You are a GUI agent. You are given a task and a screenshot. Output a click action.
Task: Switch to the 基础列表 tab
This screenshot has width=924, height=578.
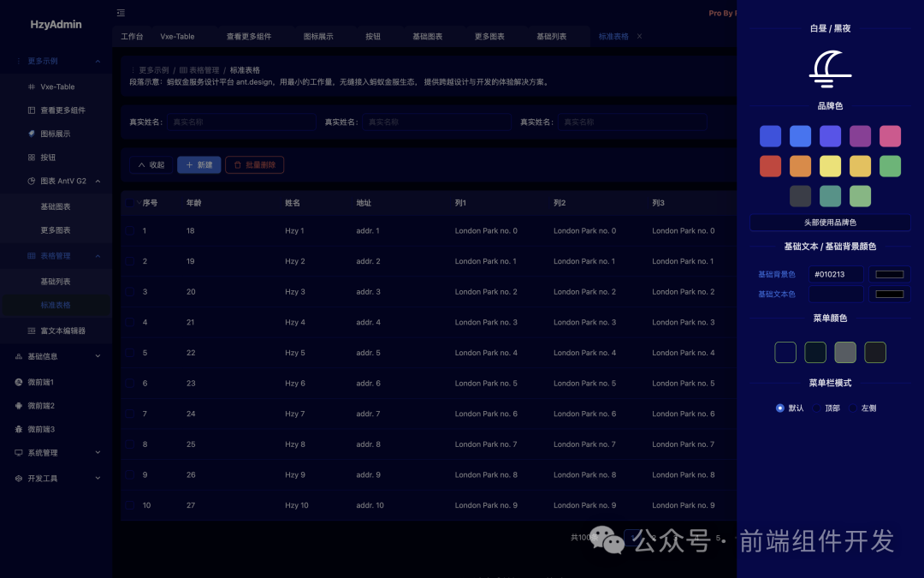(x=551, y=37)
